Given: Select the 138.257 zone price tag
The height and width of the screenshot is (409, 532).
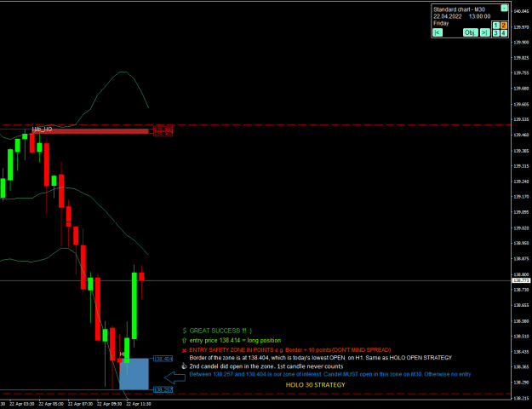Looking at the screenshot, I should tap(163, 389).
